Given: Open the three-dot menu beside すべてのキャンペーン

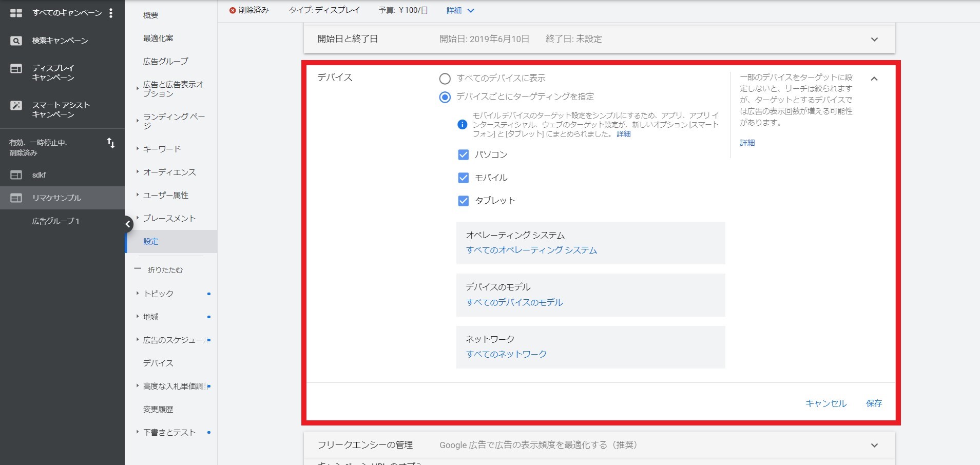Looking at the screenshot, I should click(111, 13).
